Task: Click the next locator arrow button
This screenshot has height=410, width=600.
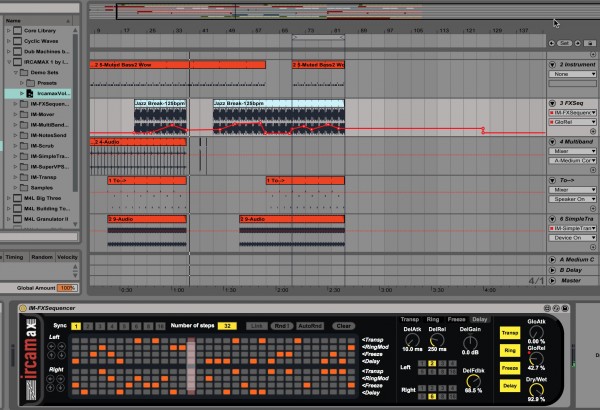Action: [577, 43]
